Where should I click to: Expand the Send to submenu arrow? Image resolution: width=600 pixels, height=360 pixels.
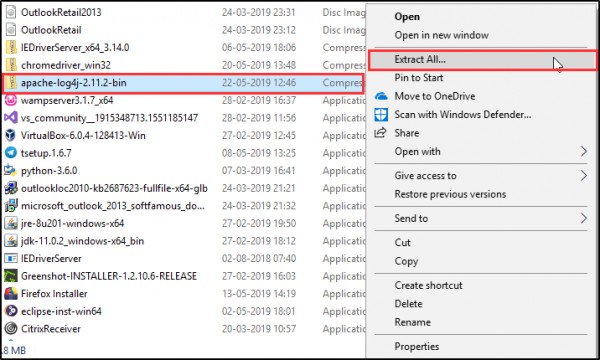[584, 218]
